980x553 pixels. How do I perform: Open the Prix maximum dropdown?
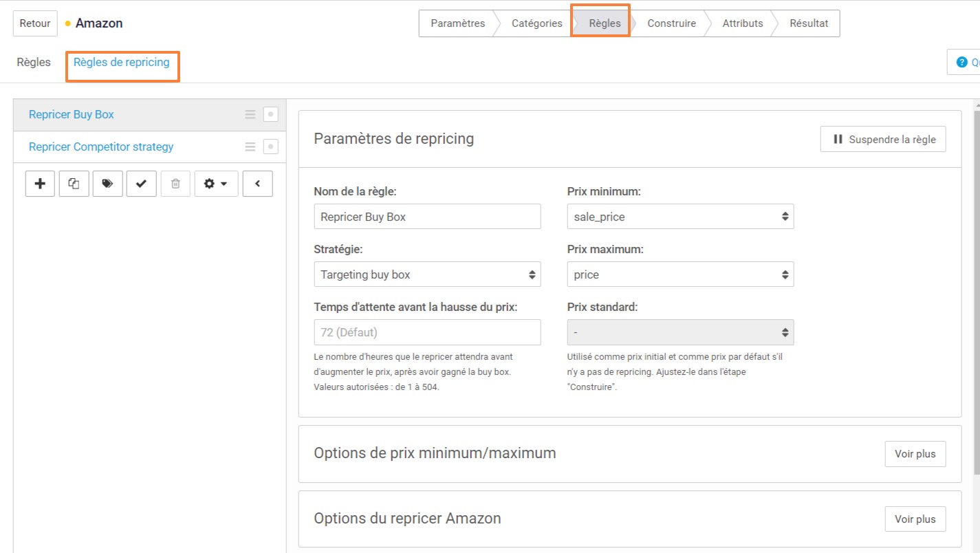(680, 274)
